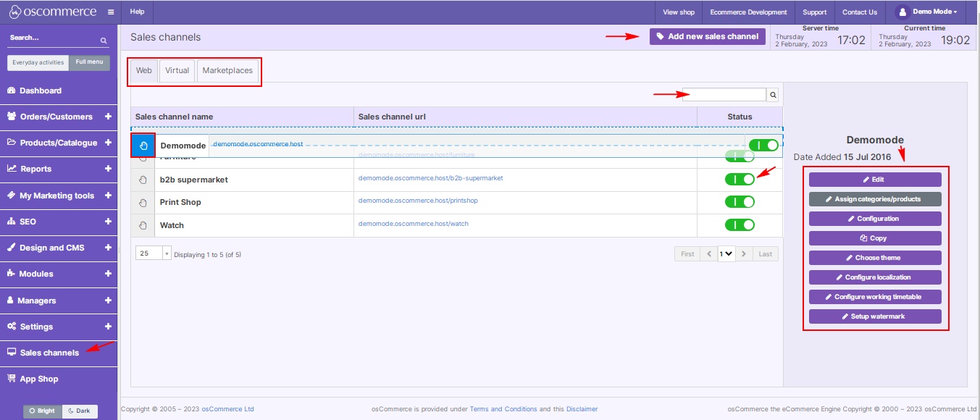Click View shop in the top bar
This screenshot has height=420, width=980.
[x=679, y=12]
